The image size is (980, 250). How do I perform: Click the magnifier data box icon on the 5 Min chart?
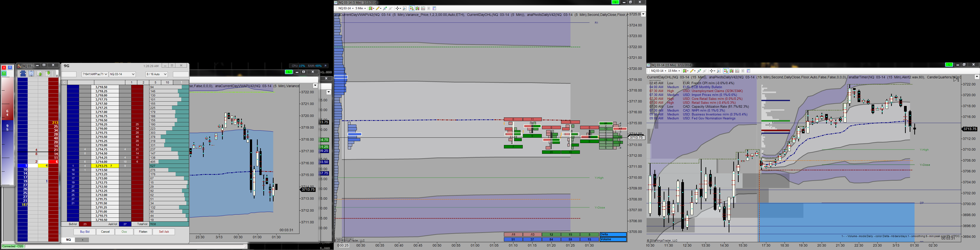point(405,8)
